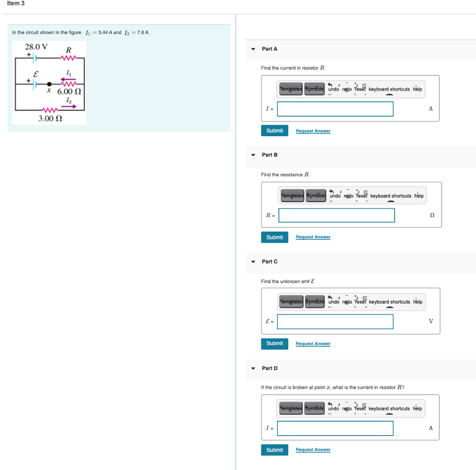Click Request Answer for Part D

(x=313, y=450)
